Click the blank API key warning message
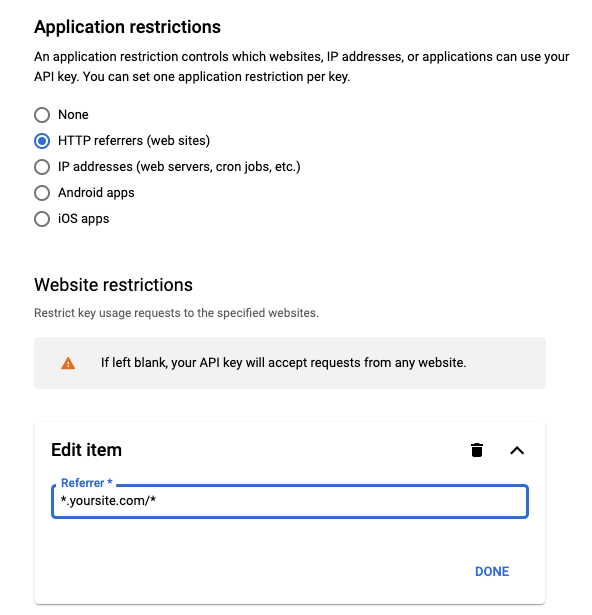 point(284,362)
